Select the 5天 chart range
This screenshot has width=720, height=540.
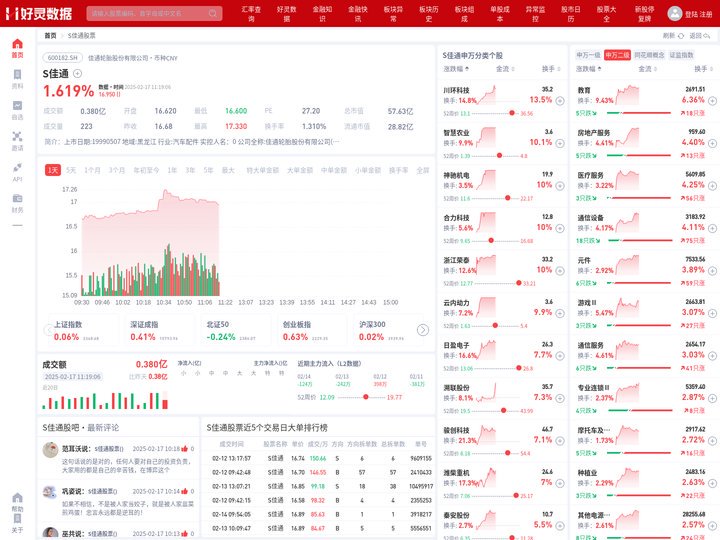point(71,170)
